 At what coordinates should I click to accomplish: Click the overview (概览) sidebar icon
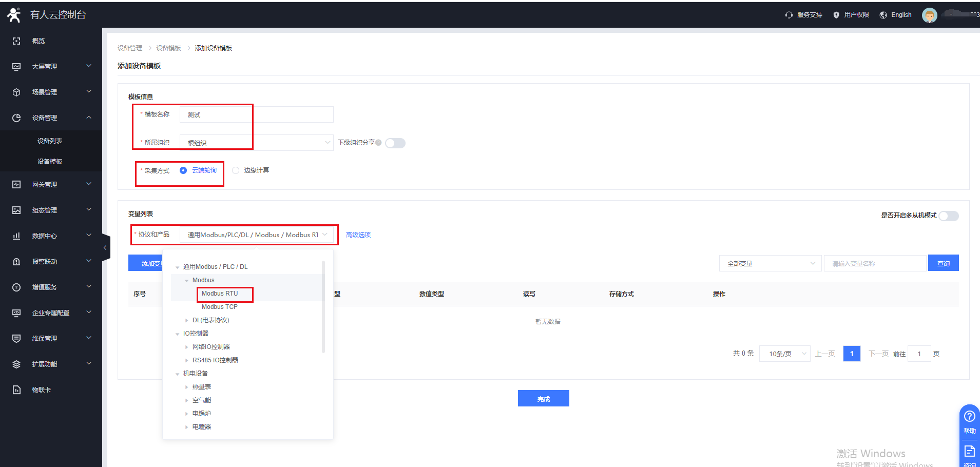[x=16, y=41]
